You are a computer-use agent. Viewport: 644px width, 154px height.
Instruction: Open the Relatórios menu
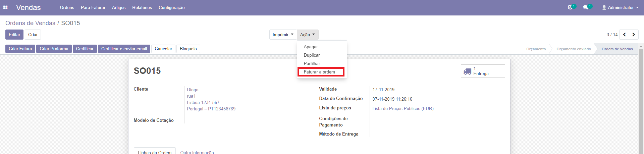point(142,7)
